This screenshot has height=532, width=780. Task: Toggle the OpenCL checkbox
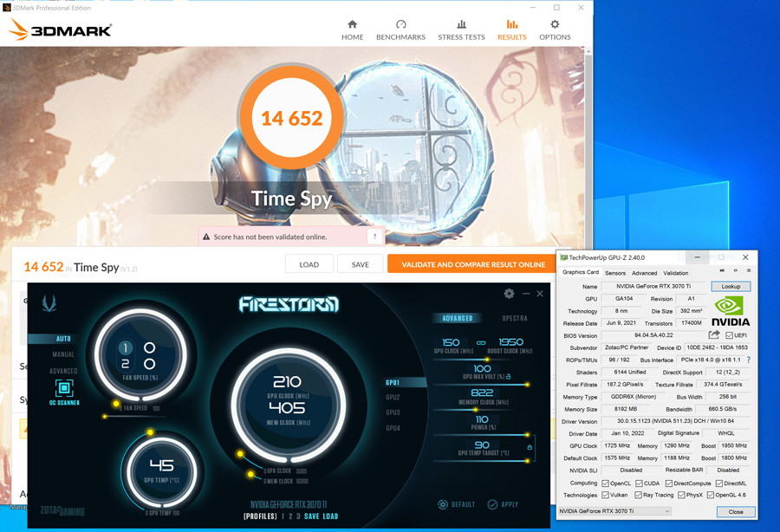[x=606, y=483]
